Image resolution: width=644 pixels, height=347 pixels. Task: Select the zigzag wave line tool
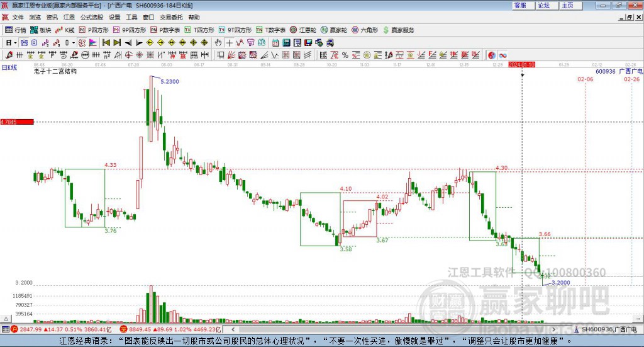(274, 55)
